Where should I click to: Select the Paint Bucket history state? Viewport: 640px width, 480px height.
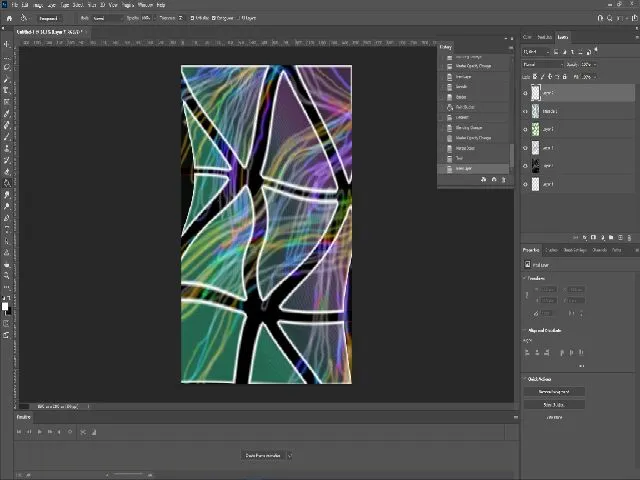(473, 107)
